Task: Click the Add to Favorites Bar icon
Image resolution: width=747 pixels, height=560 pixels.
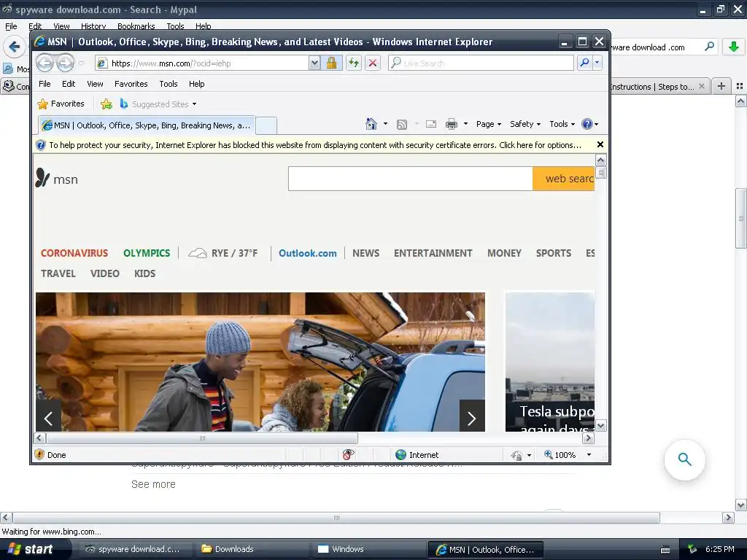Action: pos(107,104)
